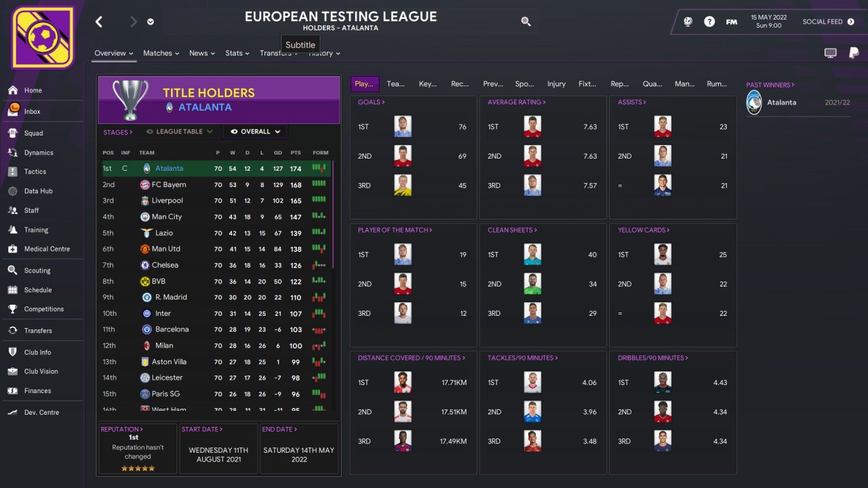
Task: Click the Medical Centre sidebar icon
Action: [x=13, y=249]
